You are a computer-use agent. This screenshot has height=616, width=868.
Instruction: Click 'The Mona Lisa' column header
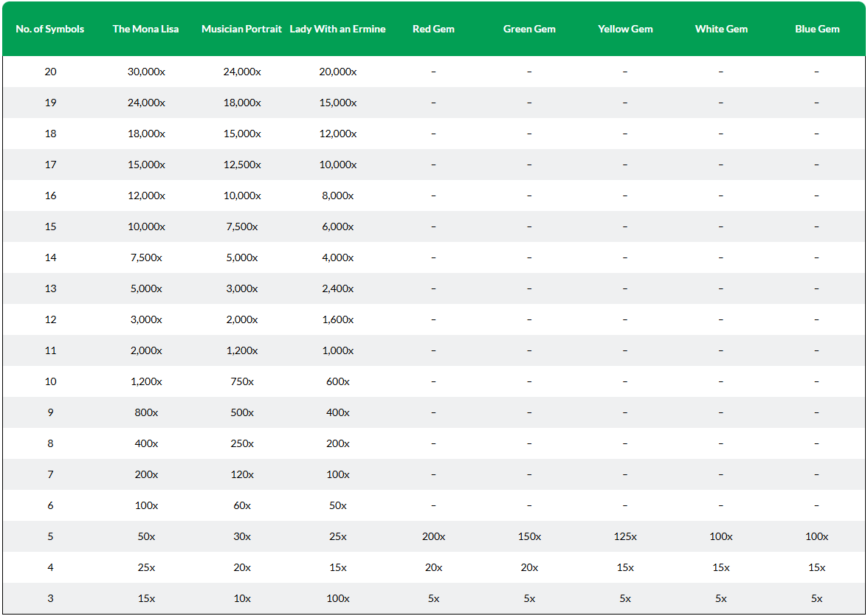[x=146, y=30]
